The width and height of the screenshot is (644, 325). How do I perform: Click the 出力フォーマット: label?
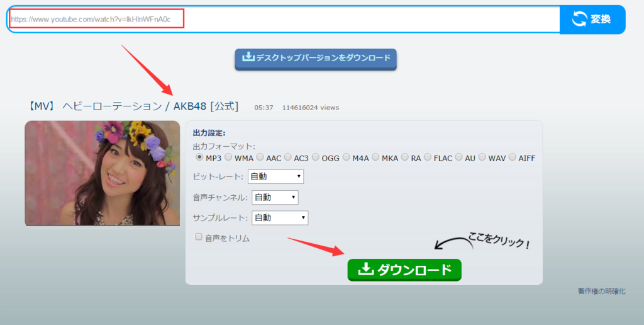(x=224, y=146)
